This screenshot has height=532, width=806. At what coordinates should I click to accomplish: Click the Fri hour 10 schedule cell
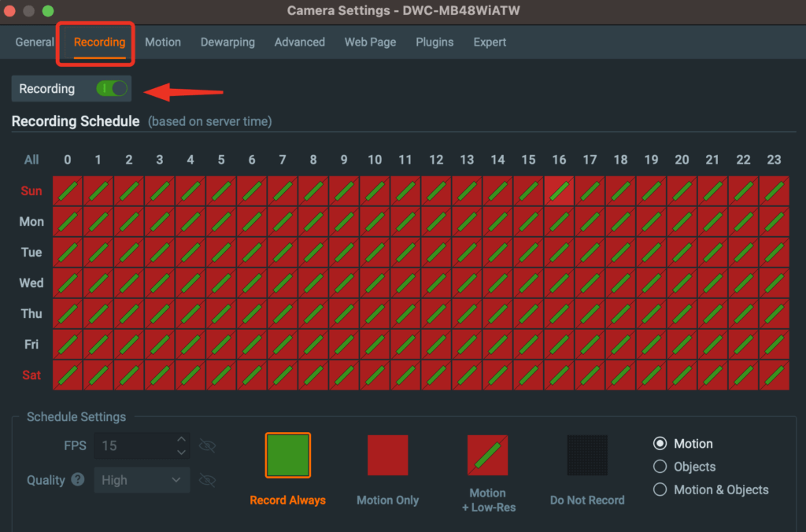pyautogui.click(x=375, y=345)
